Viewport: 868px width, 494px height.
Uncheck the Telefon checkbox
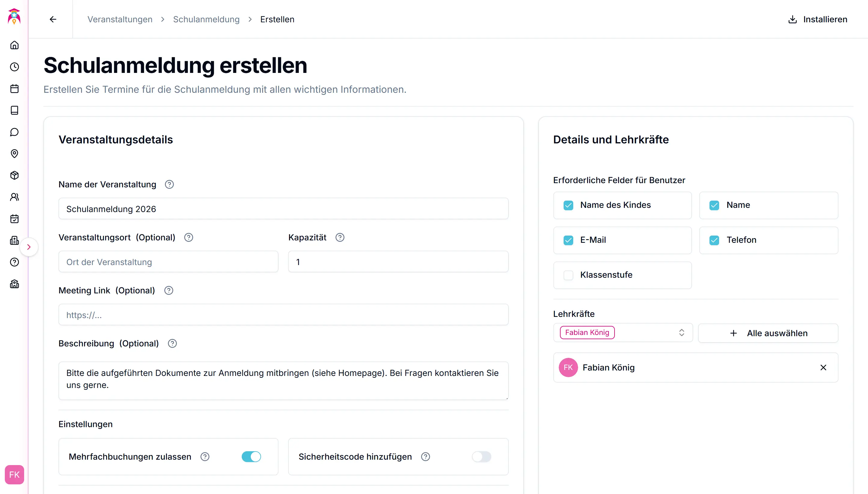[x=714, y=240]
